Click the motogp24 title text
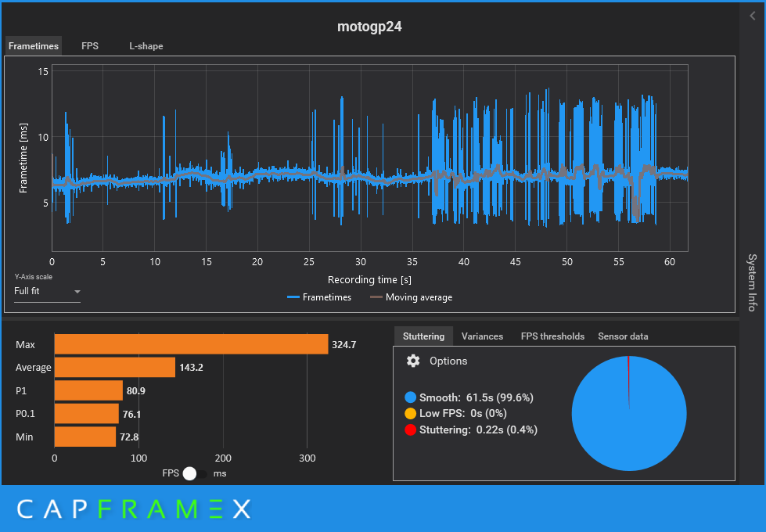766x532 pixels. tap(369, 27)
